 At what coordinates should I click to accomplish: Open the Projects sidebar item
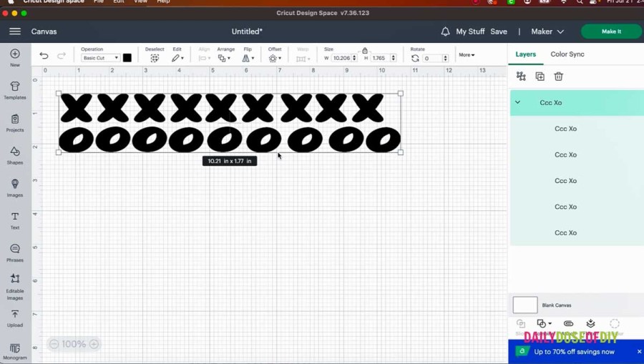click(x=15, y=123)
